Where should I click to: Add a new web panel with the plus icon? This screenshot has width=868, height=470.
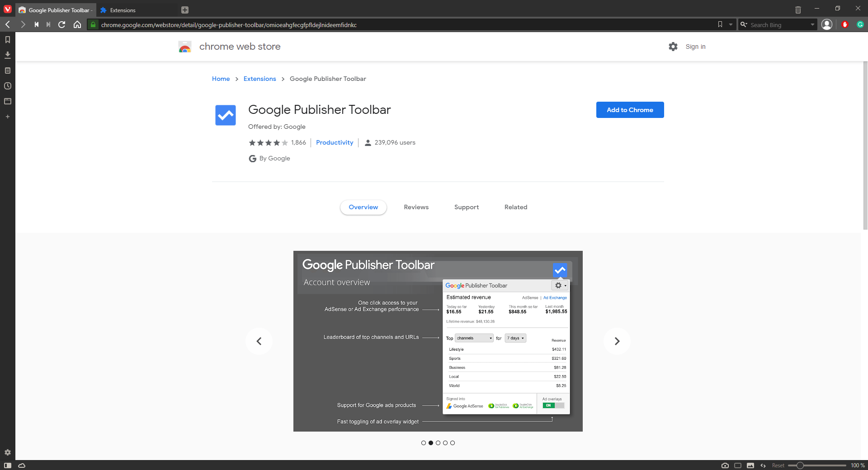(x=7, y=117)
